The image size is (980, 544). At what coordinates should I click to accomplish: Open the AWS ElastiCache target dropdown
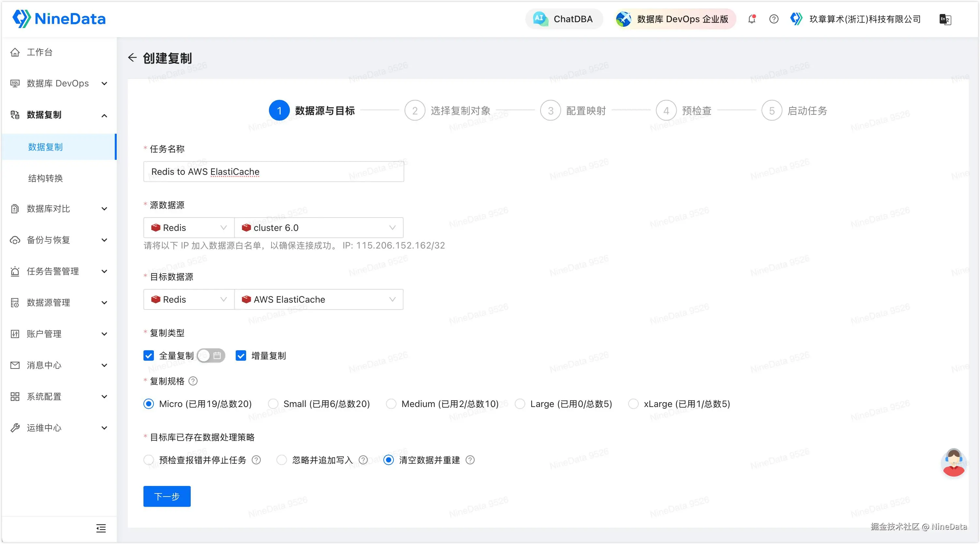click(x=319, y=300)
